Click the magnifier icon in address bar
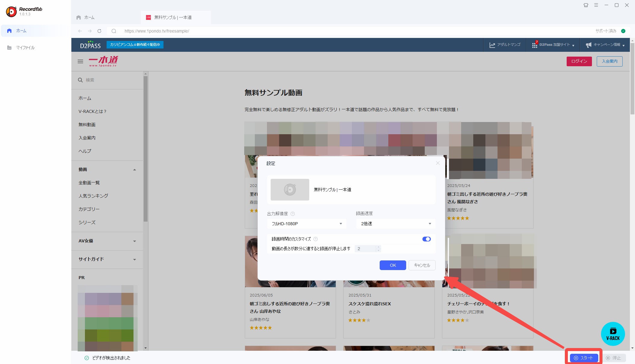This screenshot has height=364, width=635. click(114, 31)
